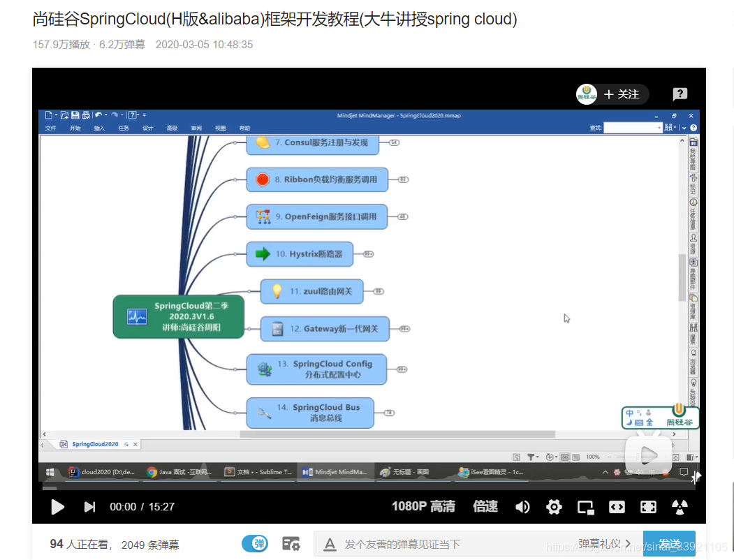The width and height of the screenshot is (734, 560).
Task: Click the radiation-style icon in player bar
Action: 680,507
